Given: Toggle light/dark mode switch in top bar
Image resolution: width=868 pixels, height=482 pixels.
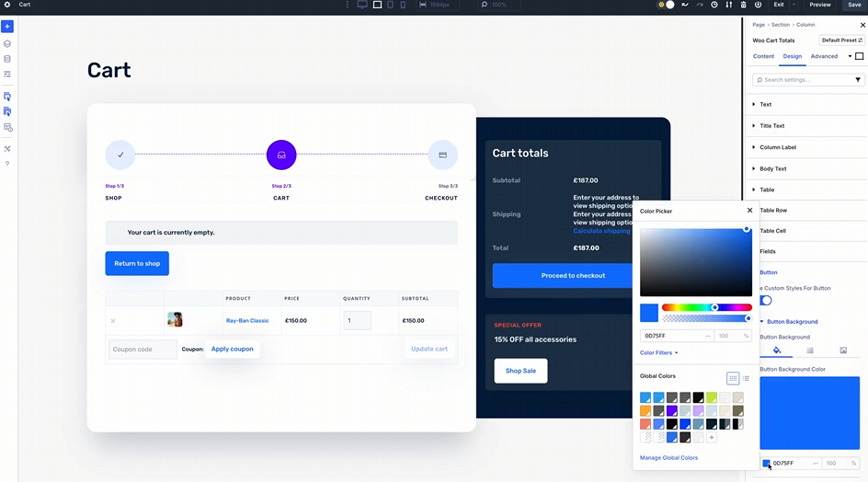Looking at the screenshot, I should [x=666, y=5].
